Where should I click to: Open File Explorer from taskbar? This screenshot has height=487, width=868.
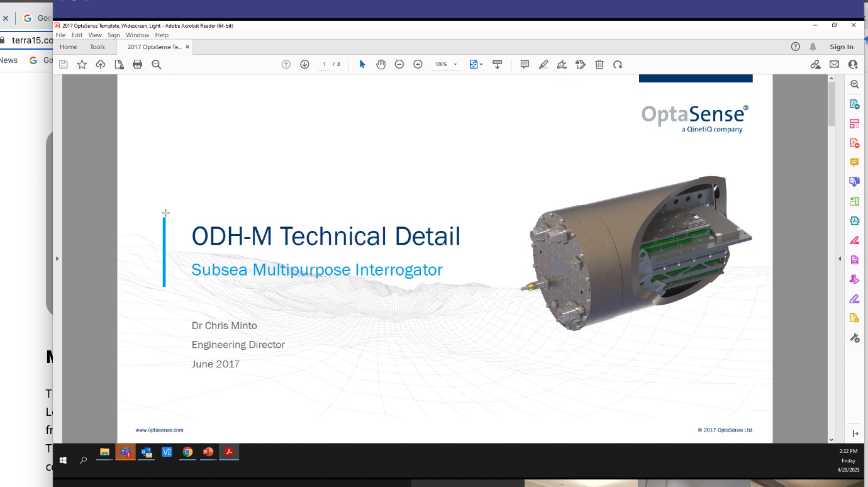tap(104, 452)
